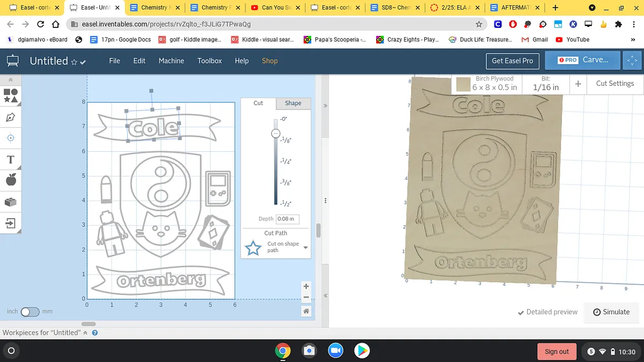
Task: Click Get Easel Pro button
Action: click(x=513, y=61)
